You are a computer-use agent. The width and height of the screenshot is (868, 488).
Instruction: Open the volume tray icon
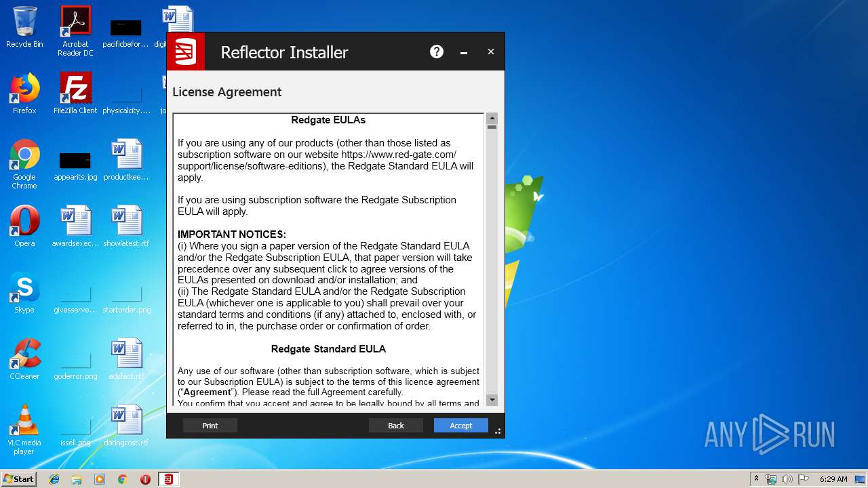pos(787,479)
